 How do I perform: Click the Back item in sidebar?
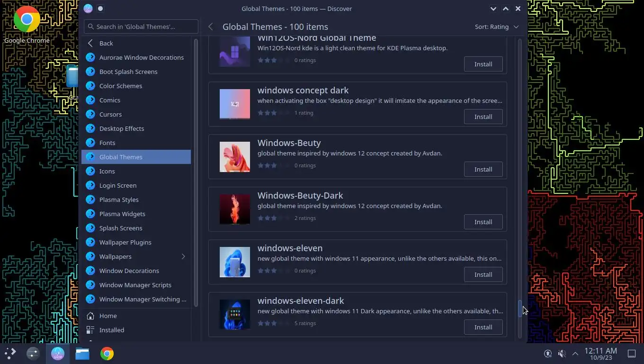click(x=136, y=43)
